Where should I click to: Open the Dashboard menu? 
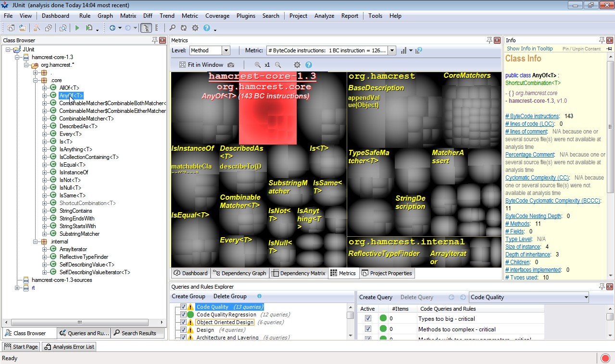(55, 16)
